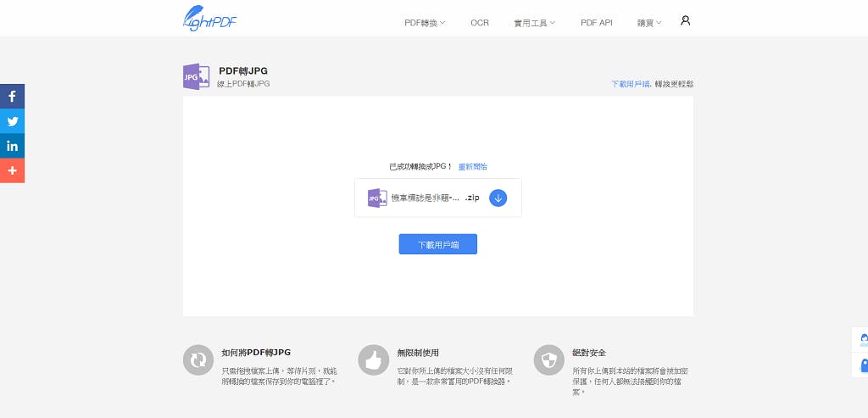Click the 重新開始 restart link
The height and width of the screenshot is (418, 868).
(x=472, y=167)
